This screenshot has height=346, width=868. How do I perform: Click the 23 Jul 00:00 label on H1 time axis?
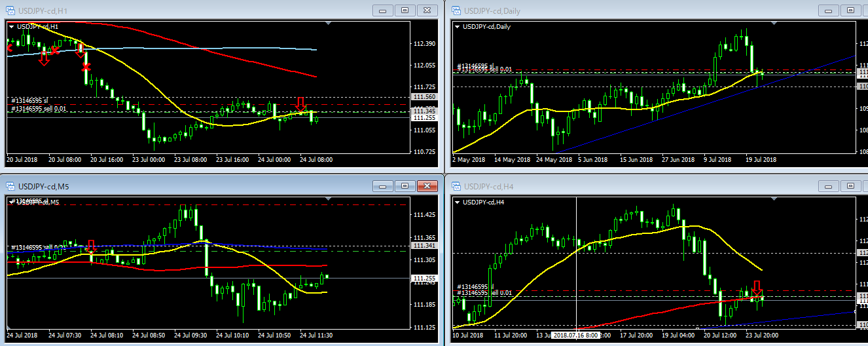(150, 159)
